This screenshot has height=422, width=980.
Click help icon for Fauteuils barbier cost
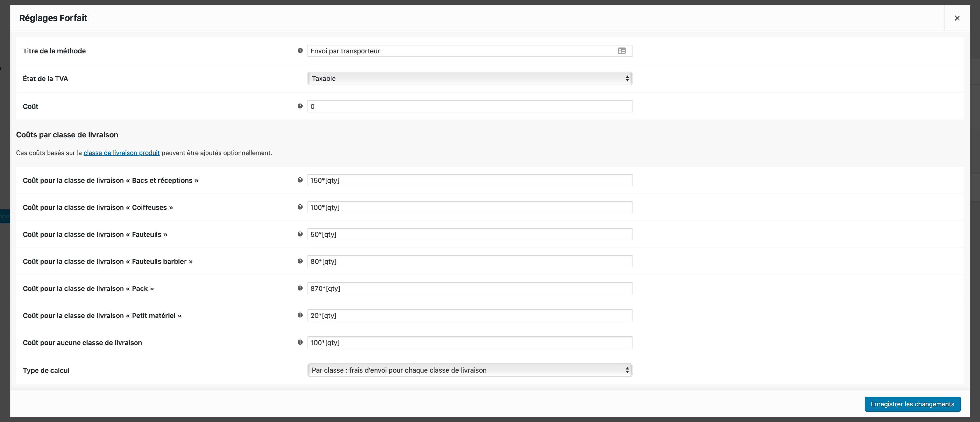[300, 261]
